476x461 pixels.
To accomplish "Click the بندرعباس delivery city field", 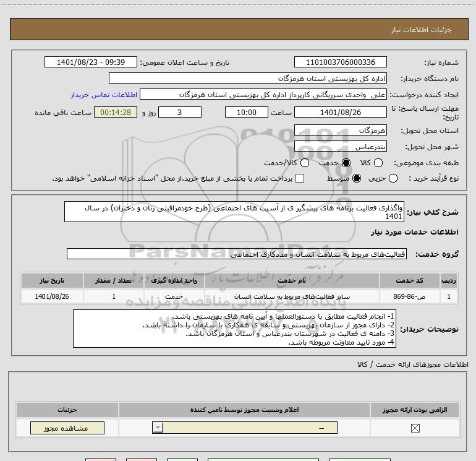I will point(340,147).
